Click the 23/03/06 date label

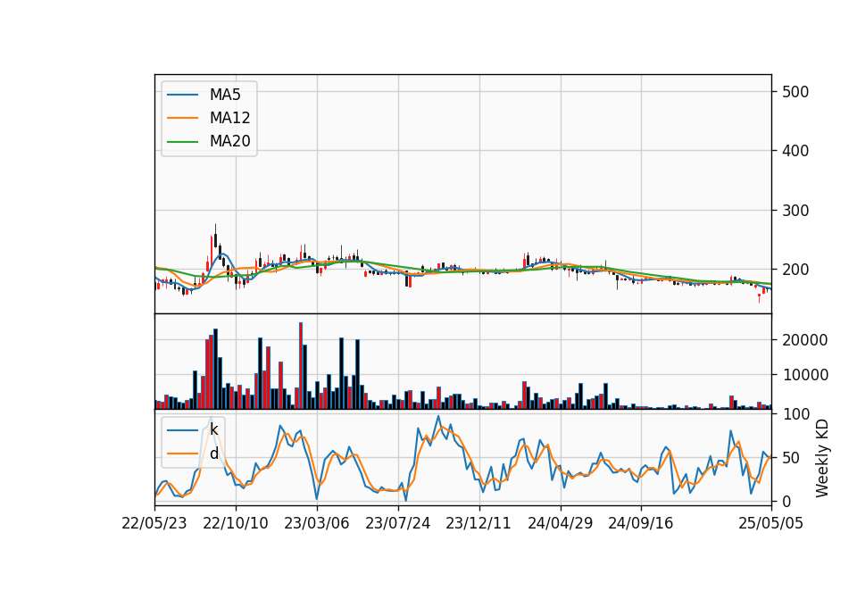pos(316,523)
